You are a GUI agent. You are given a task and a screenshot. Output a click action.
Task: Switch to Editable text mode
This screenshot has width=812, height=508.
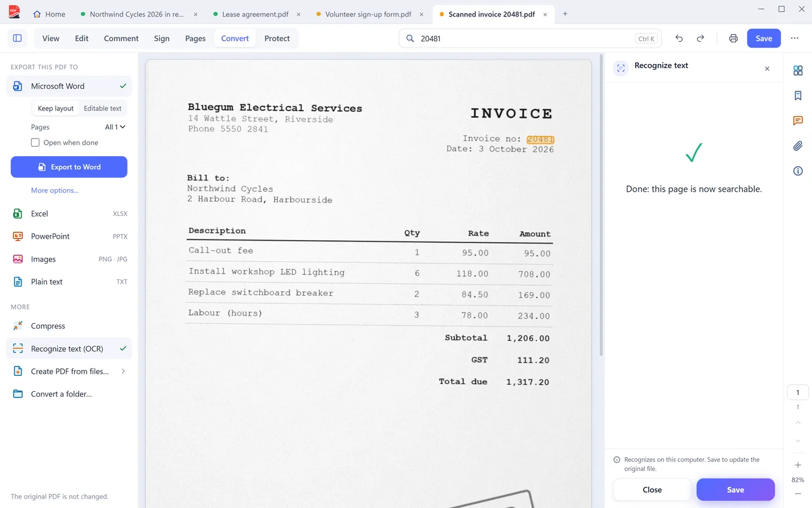103,109
